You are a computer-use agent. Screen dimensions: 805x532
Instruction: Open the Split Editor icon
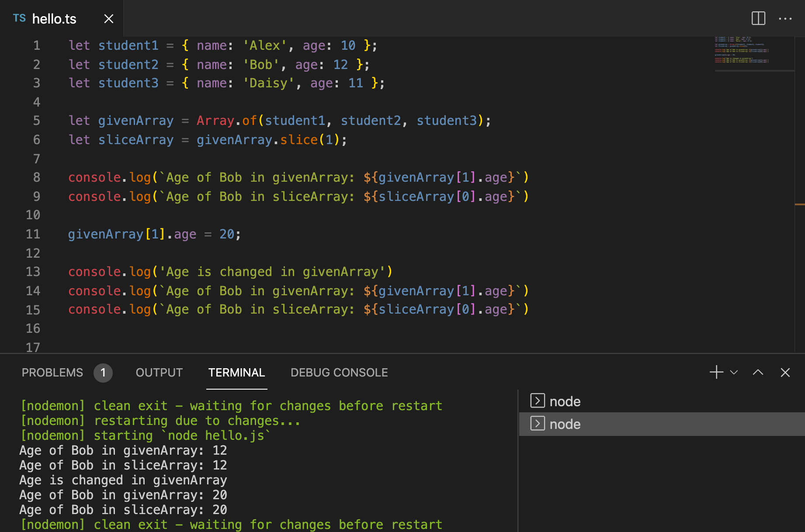(758, 18)
